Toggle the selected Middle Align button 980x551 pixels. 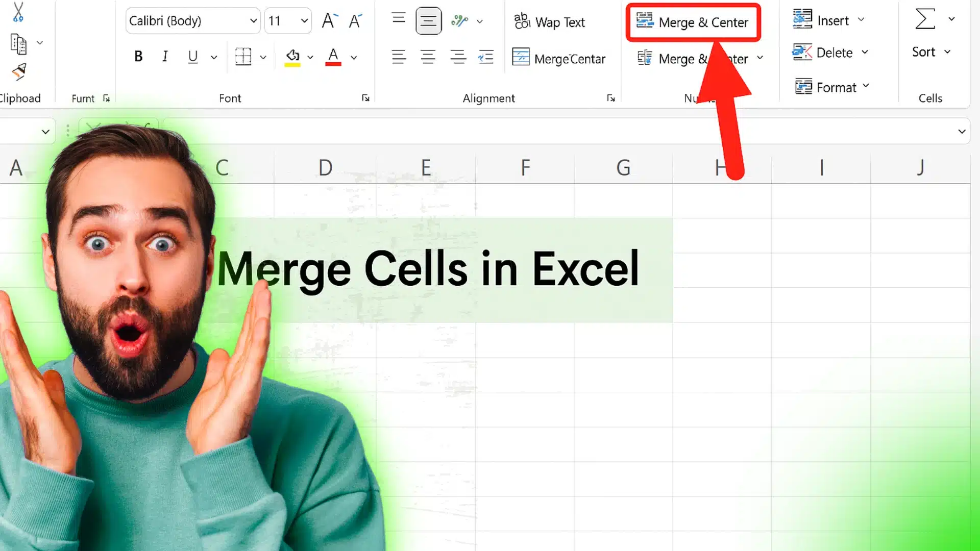[x=428, y=21]
